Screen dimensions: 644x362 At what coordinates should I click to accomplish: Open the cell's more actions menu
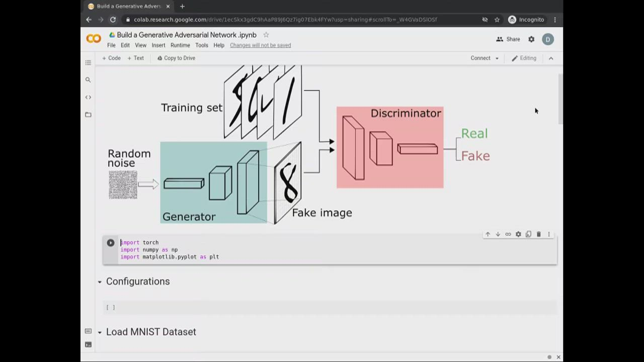tap(549, 234)
